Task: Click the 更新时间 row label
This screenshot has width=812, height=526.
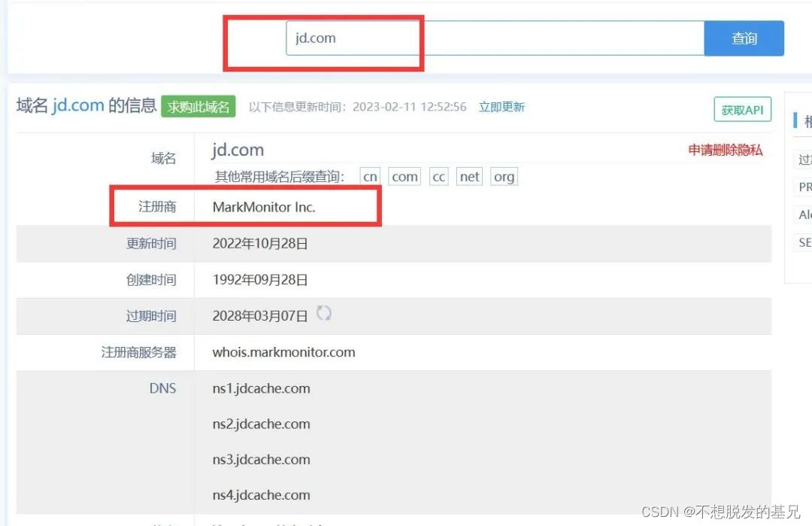Action: click(151, 244)
